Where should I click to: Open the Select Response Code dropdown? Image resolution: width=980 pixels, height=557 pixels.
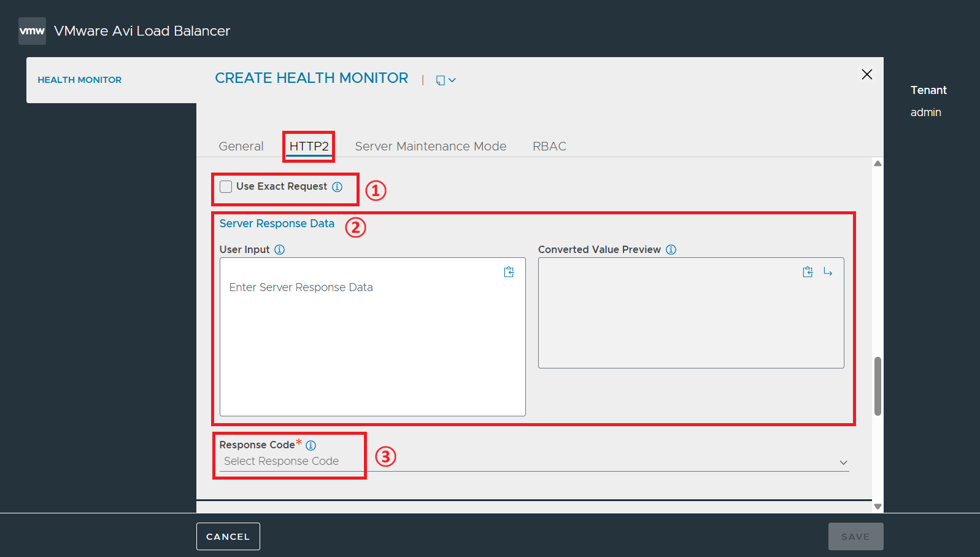coord(534,462)
